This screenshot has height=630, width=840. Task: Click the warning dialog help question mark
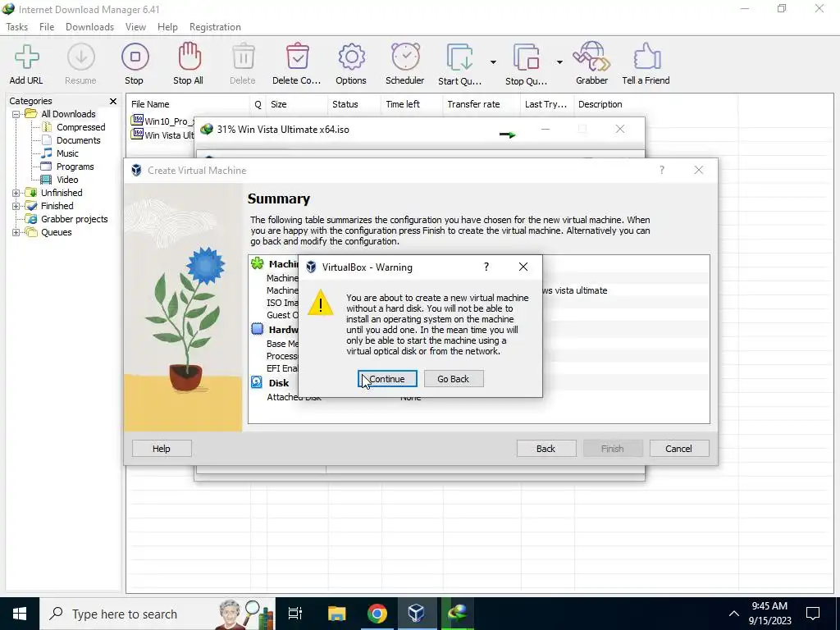click(x=486, y=267)
